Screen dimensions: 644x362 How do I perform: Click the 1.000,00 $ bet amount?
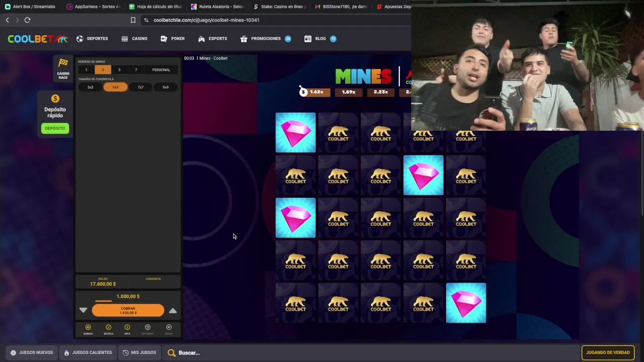(x=128, y=297)
